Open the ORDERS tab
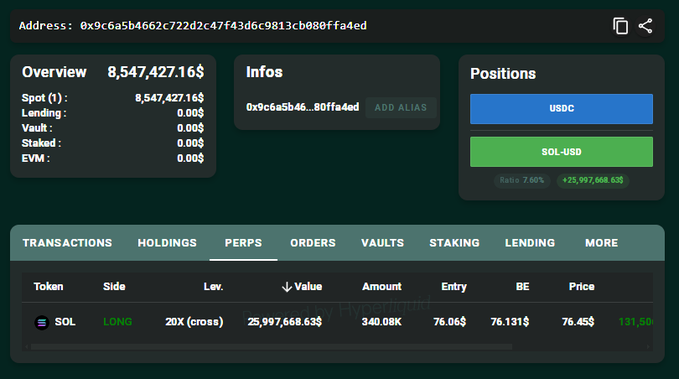The image size is (679, 379). click(x=313, y=243)
